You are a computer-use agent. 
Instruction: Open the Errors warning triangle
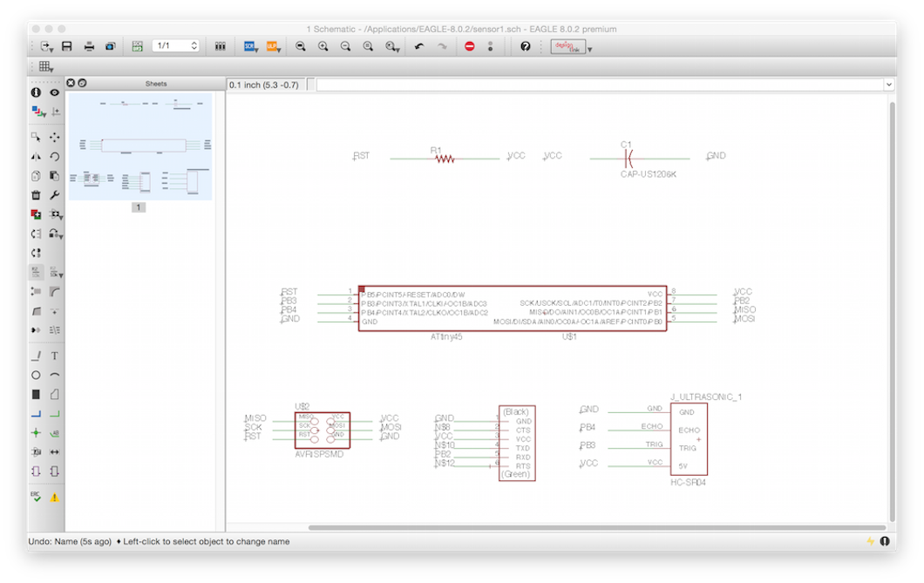click(x=54, y=498)
